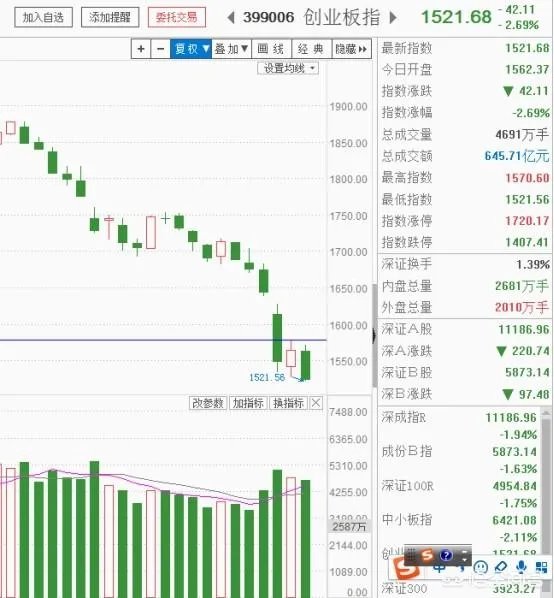Go to next index with right arrow

point(393,18)
